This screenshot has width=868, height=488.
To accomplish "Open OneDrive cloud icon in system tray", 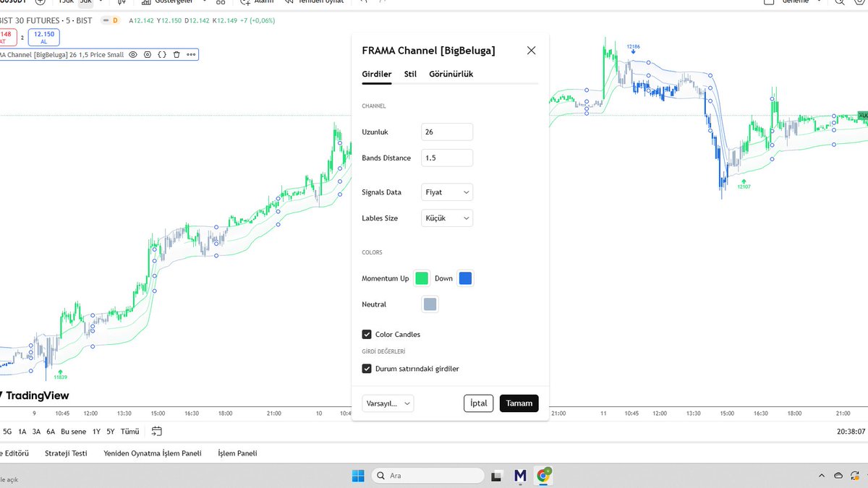I will click(838, 475).
